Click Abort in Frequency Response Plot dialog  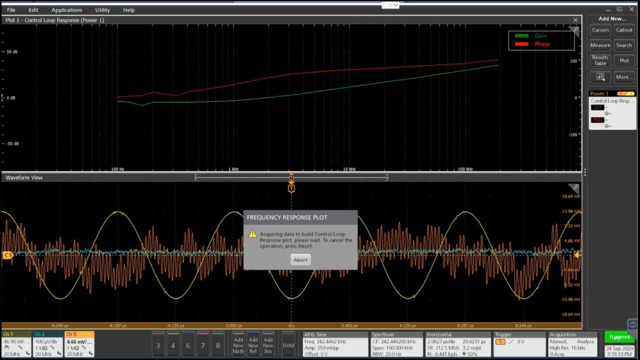(x=300, y=260)
